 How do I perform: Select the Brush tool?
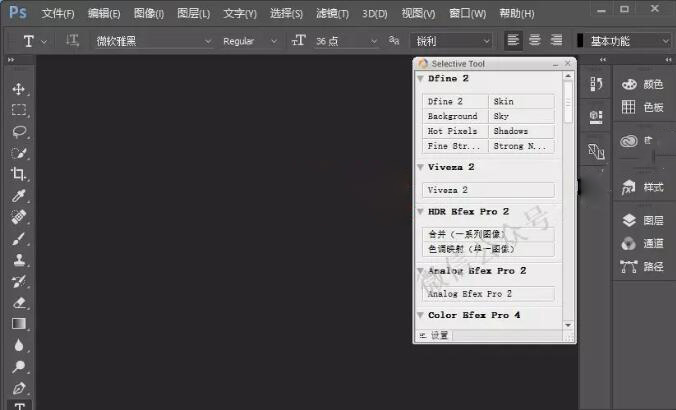[18, 239]
